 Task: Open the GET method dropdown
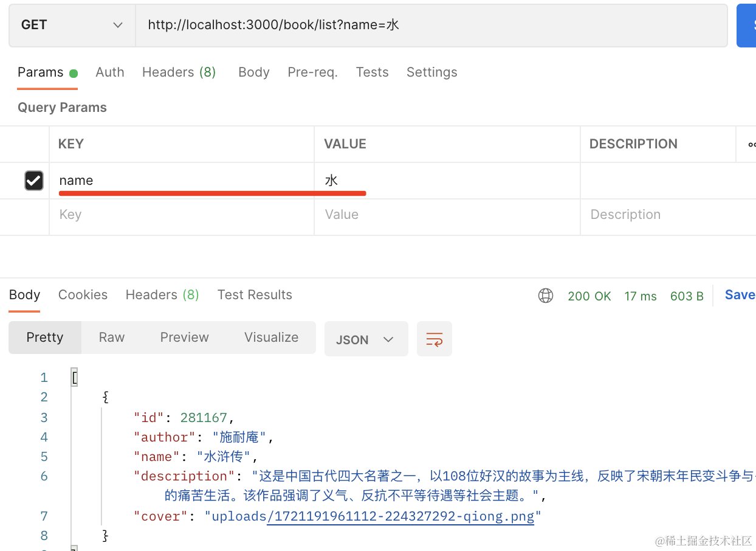point(72,25)
